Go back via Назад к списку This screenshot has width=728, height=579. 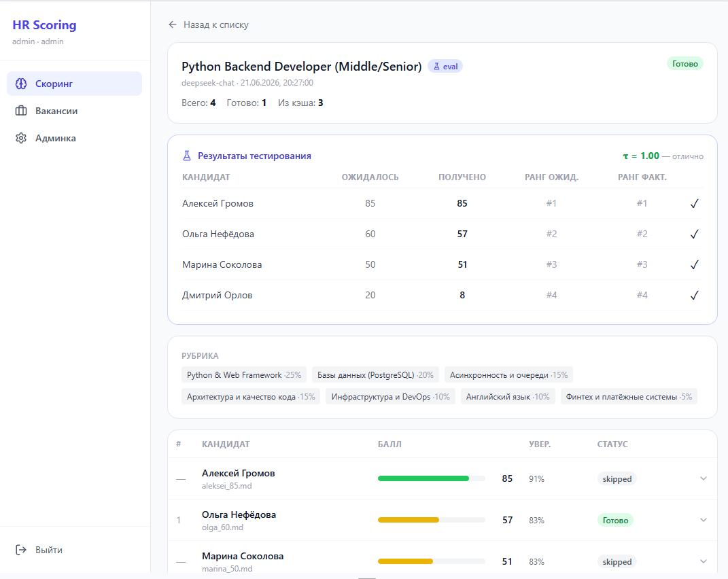point(209,24)
